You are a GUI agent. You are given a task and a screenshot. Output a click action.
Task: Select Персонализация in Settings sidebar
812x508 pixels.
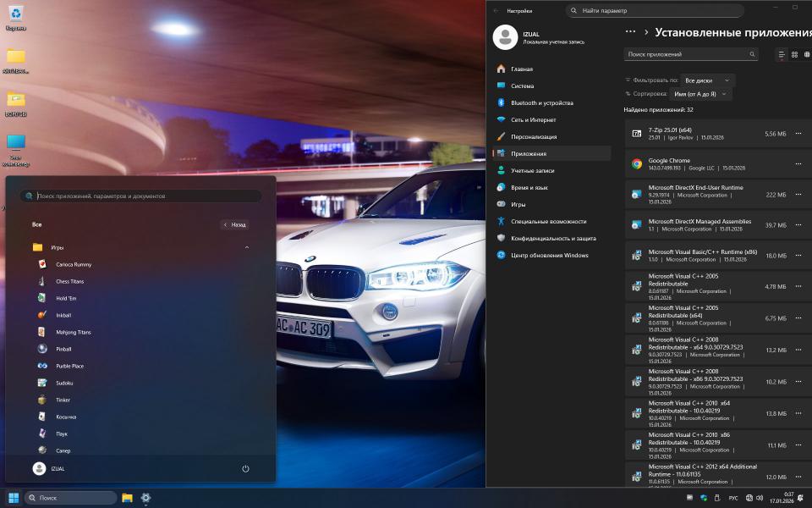[534, 136]
